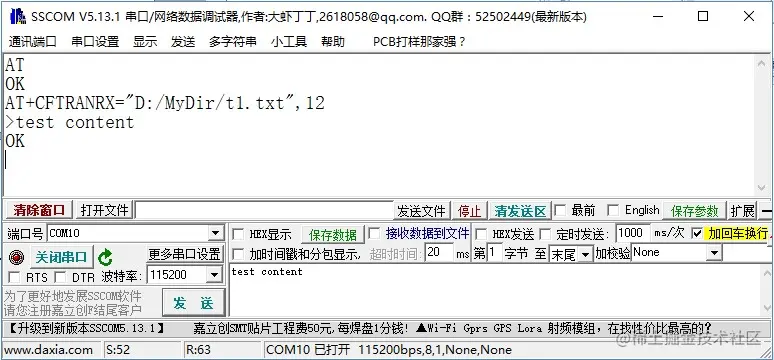Open the 多字符串 menu
This screenshot has width=774, height=360.
pyautogui.click(x=232, y=41)
